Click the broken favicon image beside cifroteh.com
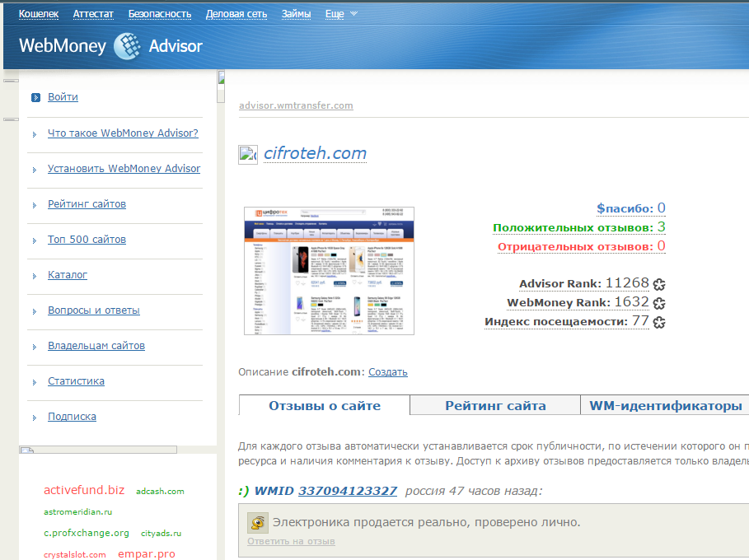 pos(248,155)
